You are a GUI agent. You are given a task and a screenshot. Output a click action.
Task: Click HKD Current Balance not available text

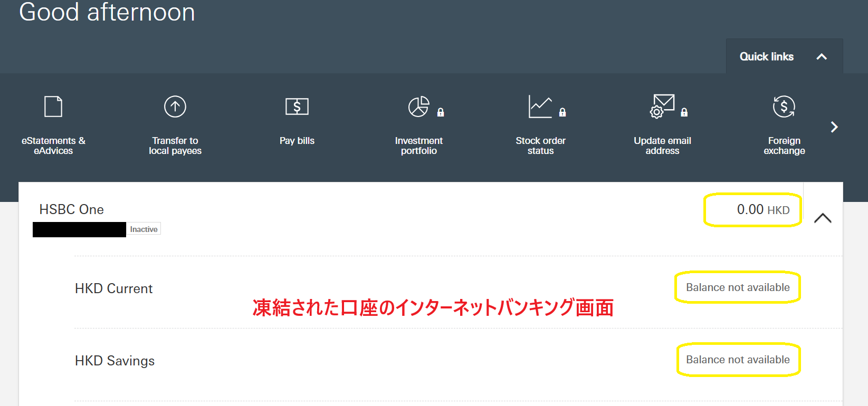738,287
